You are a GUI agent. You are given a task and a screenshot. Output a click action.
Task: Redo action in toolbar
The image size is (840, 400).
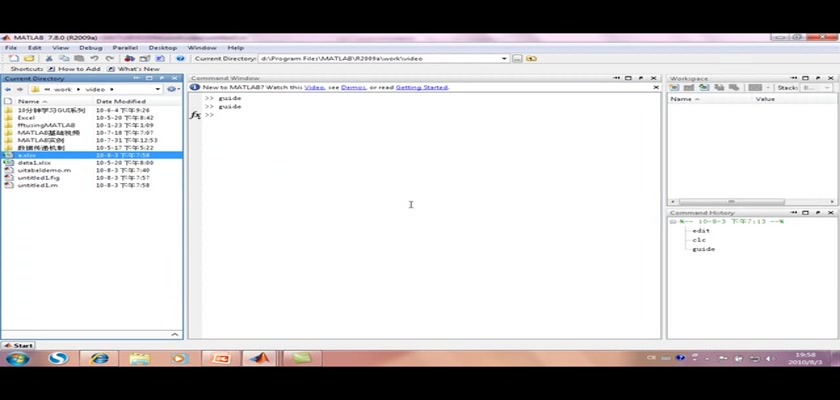coord(109,58)
